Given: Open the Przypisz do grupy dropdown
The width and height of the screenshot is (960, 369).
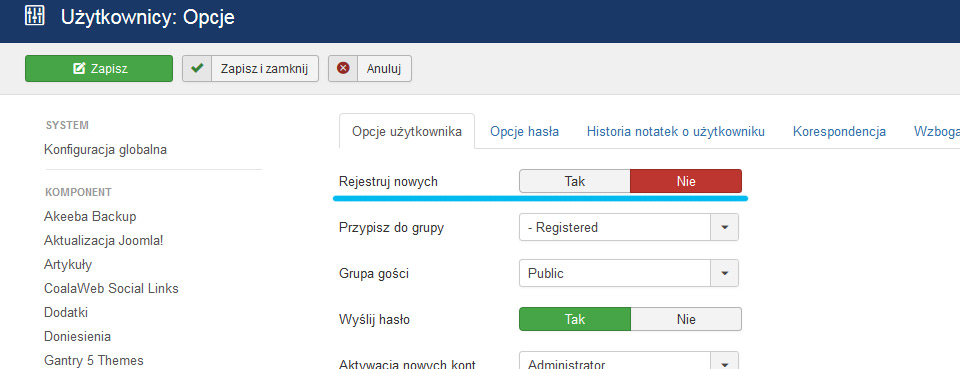Looking at the screenshot, I should click(x=629, y=227).
